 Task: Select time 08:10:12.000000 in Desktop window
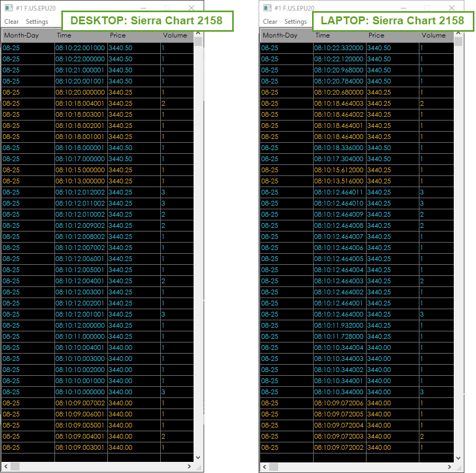point(80,325)
